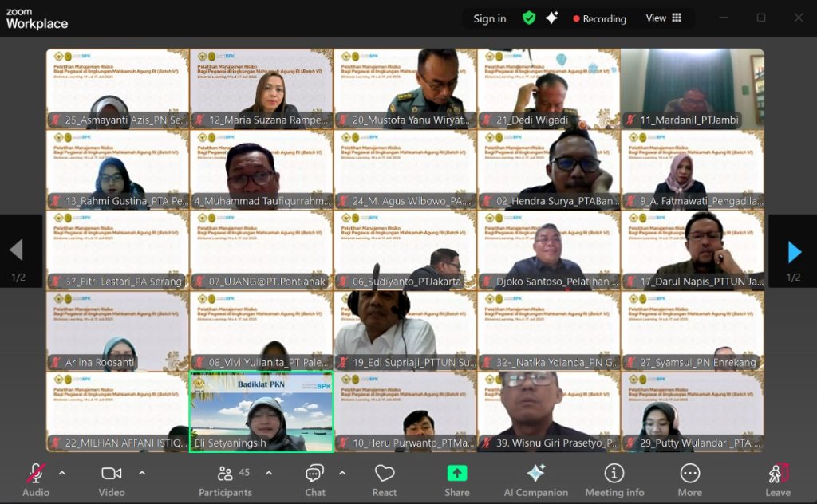Image resolution: width=817 pixels, height=504 pixels.
Task: Unmute microphone with Audio button
Action: point(36,479)
